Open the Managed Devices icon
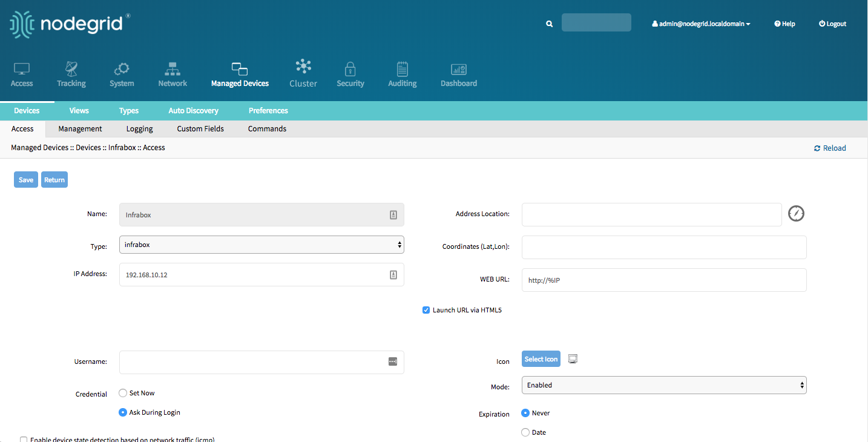 pos(240,69)
